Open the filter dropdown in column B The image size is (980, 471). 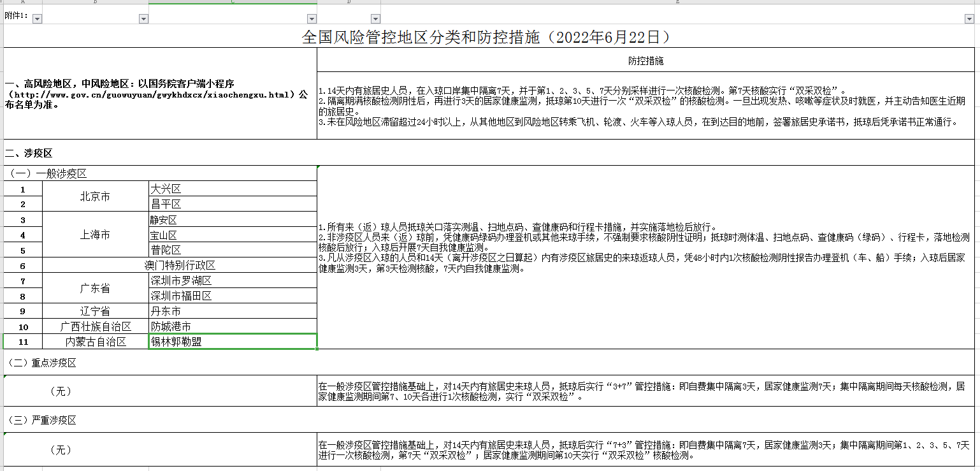click(143, 19)
